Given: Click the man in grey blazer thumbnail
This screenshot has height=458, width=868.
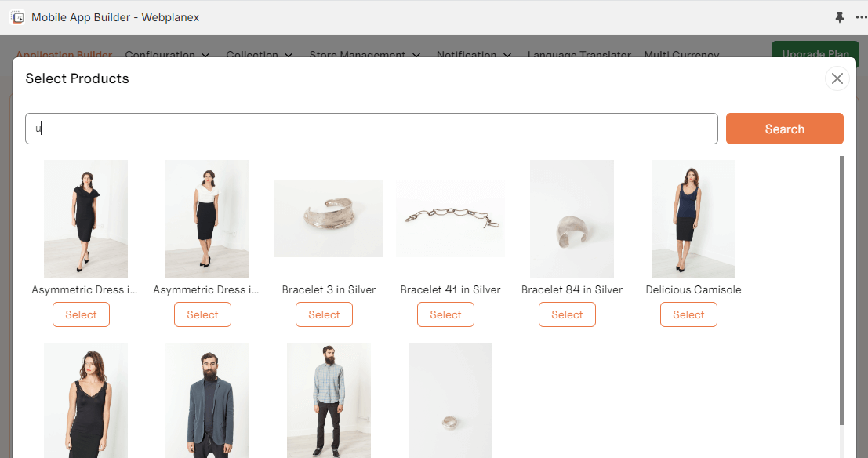Looking at the screenshot, I should click(207, 400).
